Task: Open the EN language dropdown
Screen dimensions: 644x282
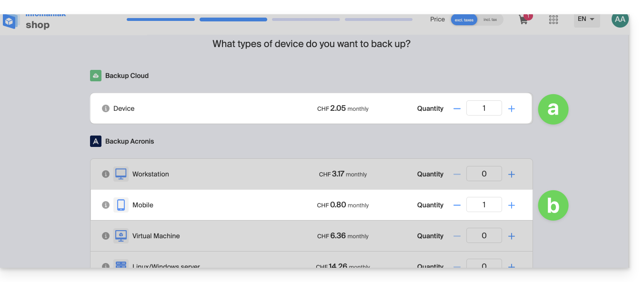Action: pyautogui.click(x=586, y=19)
